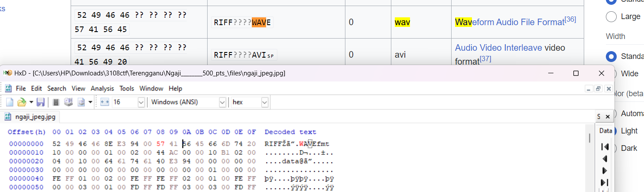Click the Open file folder icon

21,102
